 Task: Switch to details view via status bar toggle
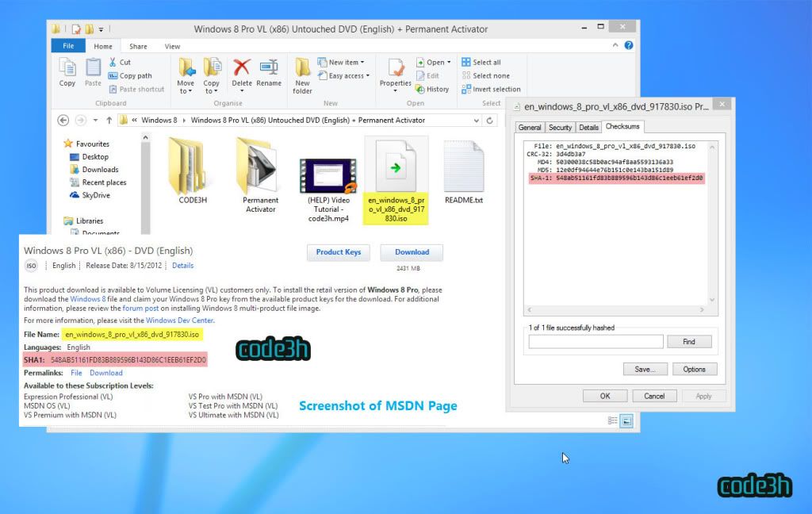(x=611, y=421)
